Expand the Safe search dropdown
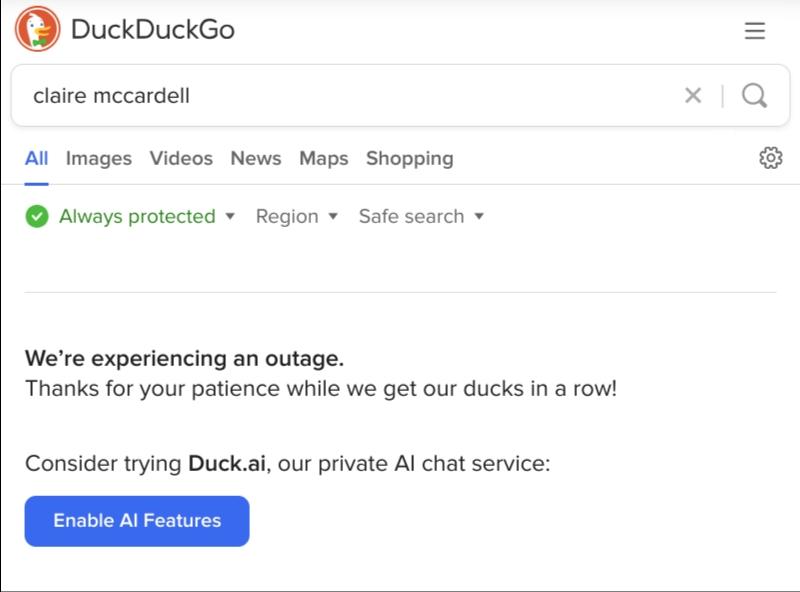The width and height of the screenshot is (800, 592). 421,216
